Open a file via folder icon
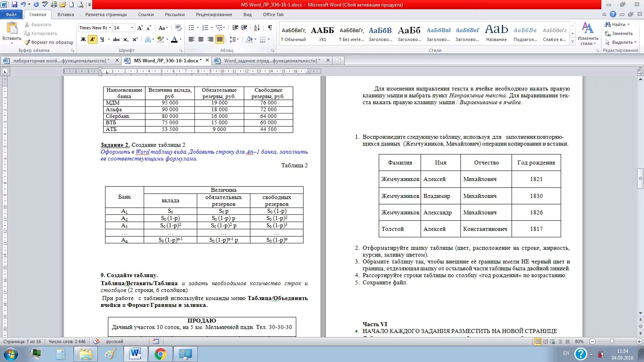This screenshot has width=644, height=362. 63,4
